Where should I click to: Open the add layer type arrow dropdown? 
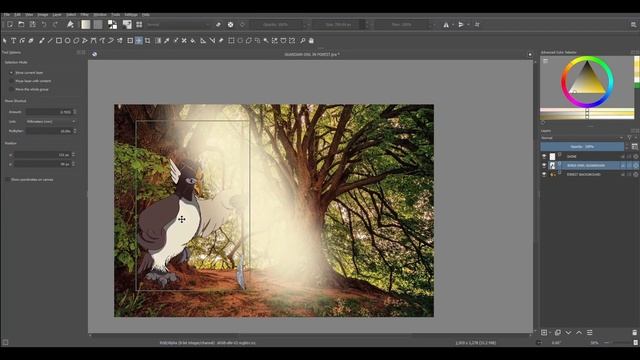(x=550, y=333)
